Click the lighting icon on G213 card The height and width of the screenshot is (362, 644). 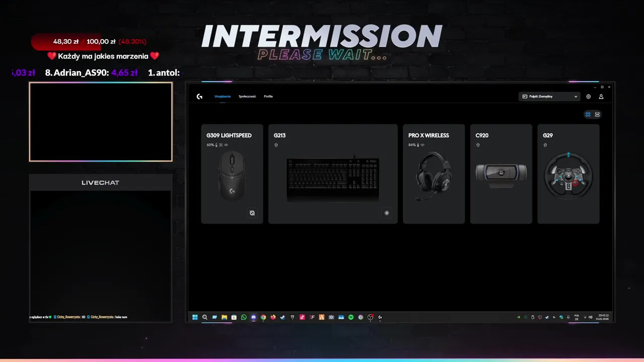click(386, 213)
